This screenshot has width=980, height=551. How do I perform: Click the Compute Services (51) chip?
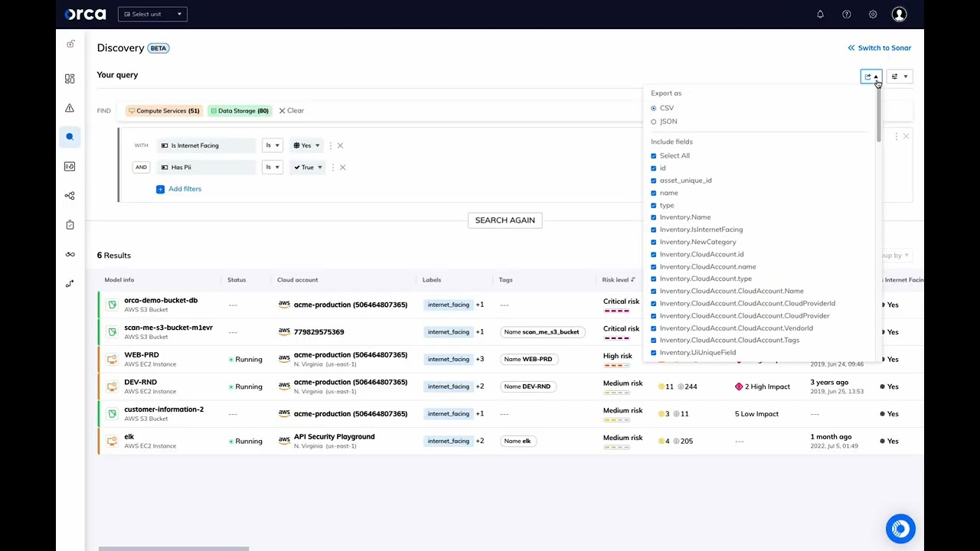[x=165, y=111]
